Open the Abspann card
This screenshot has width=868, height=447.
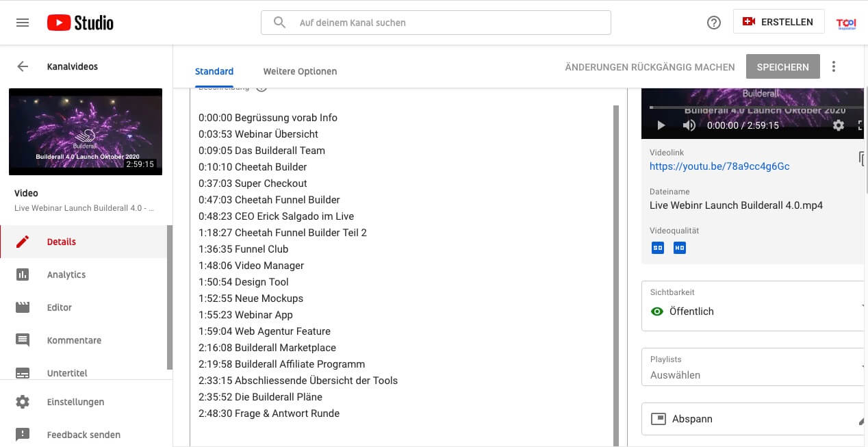754,419
